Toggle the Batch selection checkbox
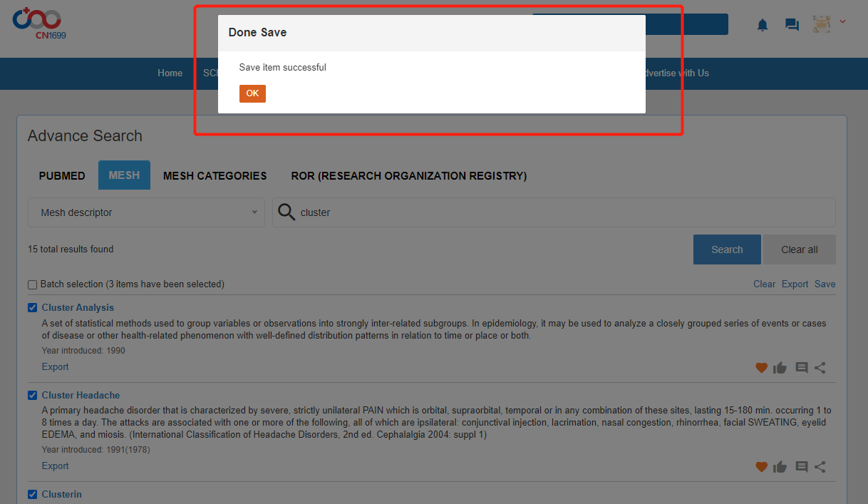 pos(32,284)
